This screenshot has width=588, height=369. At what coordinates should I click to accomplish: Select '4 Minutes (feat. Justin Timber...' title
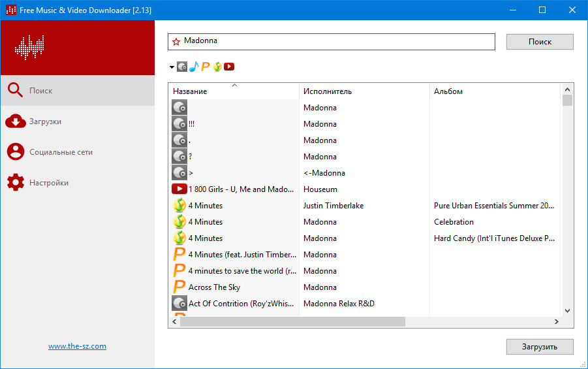(242, 255)
